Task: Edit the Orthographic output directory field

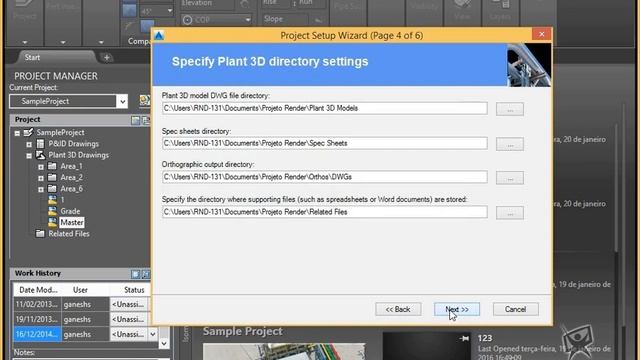Action: click(324, 177)
